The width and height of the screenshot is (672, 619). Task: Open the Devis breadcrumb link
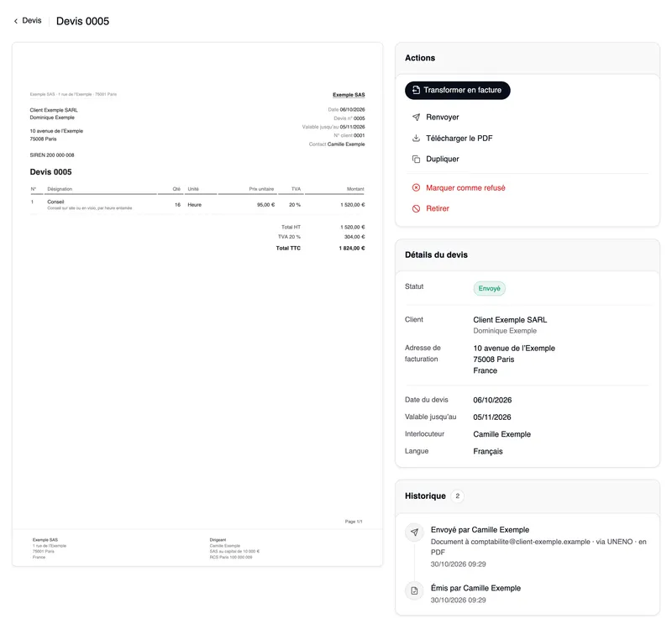32,20
